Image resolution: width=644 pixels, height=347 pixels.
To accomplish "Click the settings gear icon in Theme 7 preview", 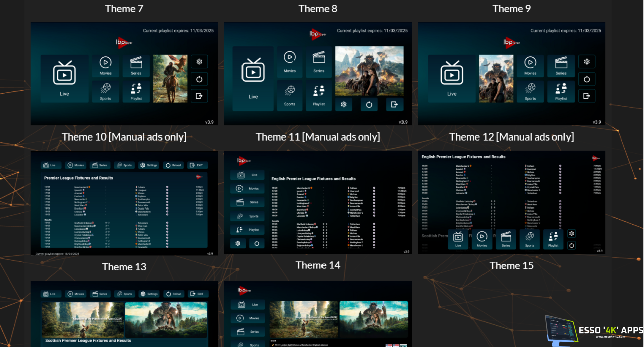I will (199, 62).
